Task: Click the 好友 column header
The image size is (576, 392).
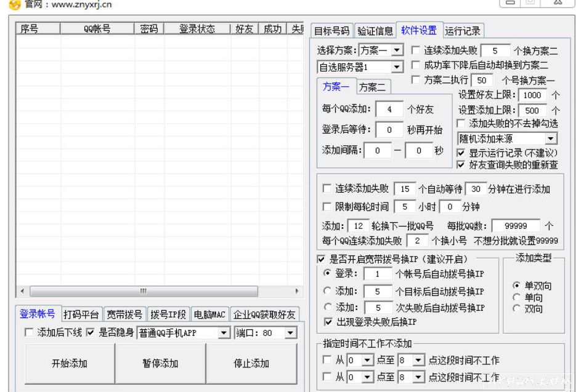Action: [245, 29]
